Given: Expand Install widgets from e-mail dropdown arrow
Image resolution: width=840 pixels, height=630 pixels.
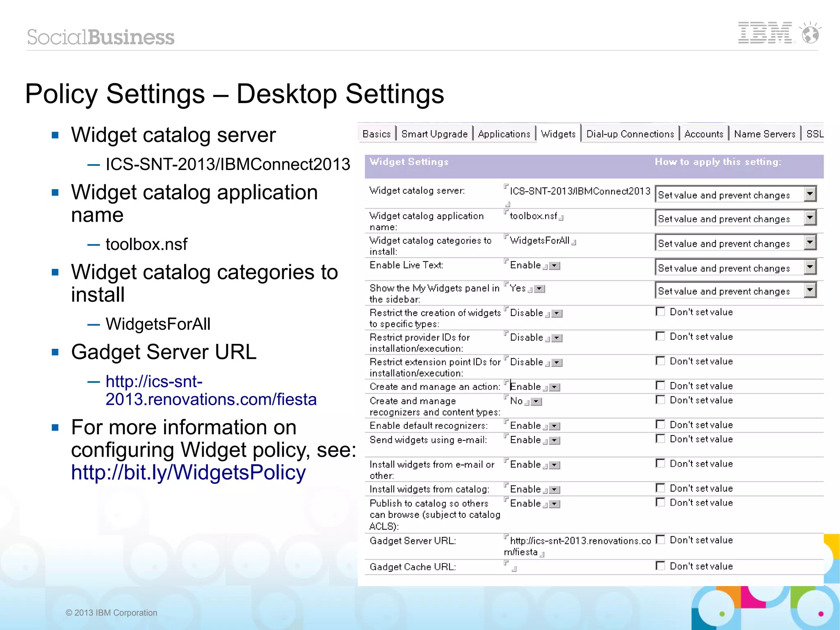Looking at the screenshot, I should tap(555, 465).
